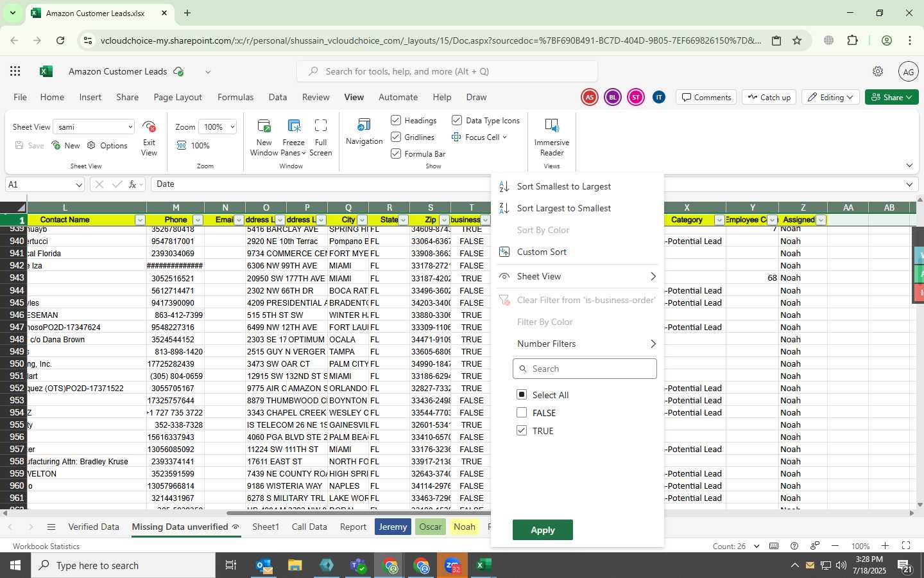Reset zoom to 100% button
Image resolution: width=924 pixels, height=578 pixels.
(x=194, y=146)
